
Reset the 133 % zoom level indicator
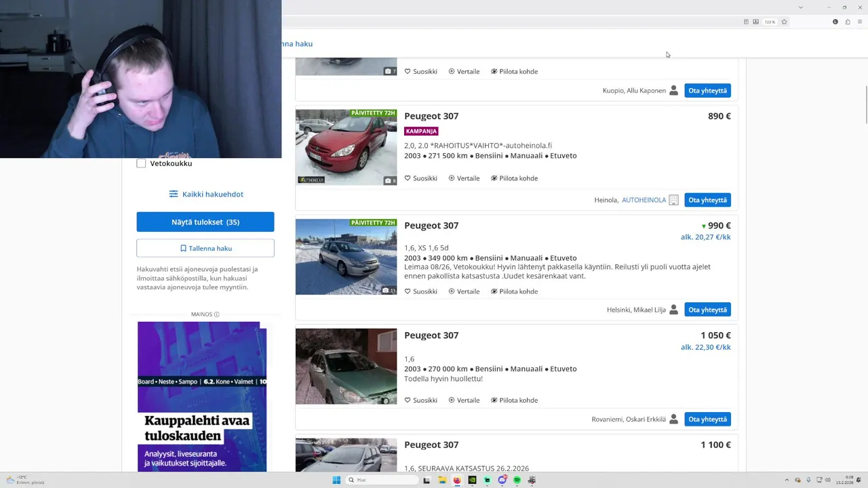point(770,22)
